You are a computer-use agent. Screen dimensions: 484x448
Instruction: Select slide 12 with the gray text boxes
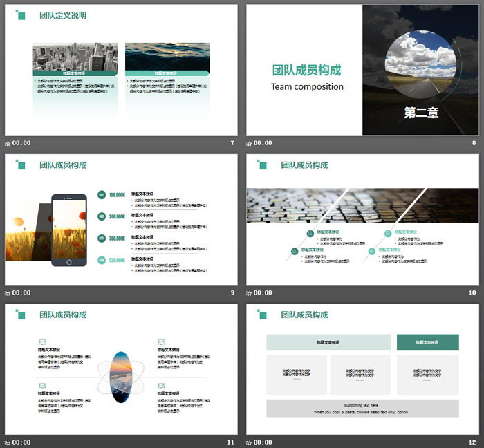[362, 369]
